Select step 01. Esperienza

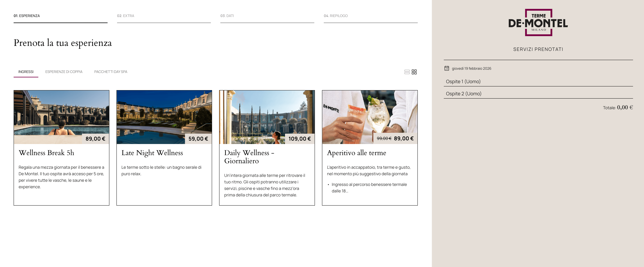(27, 16)
